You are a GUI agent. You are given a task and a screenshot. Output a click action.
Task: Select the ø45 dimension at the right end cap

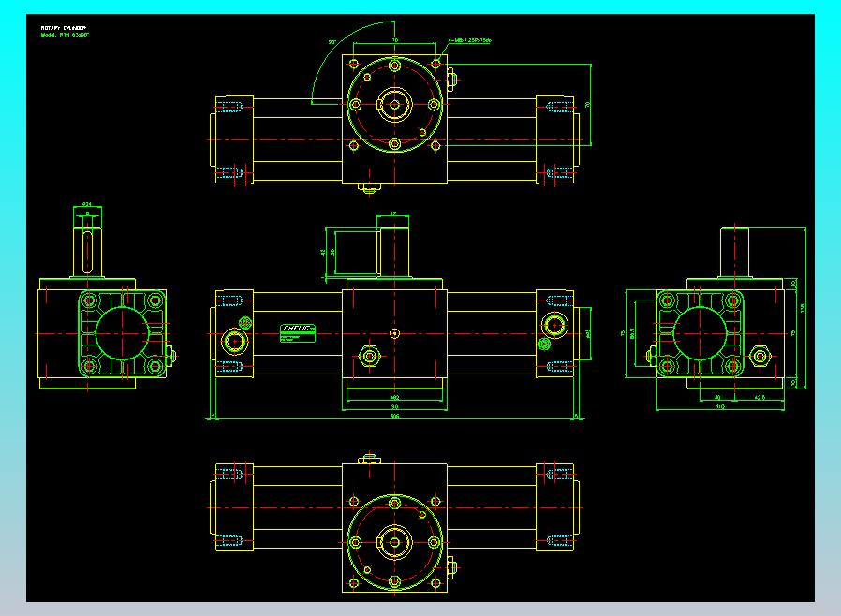coord(588,333)
